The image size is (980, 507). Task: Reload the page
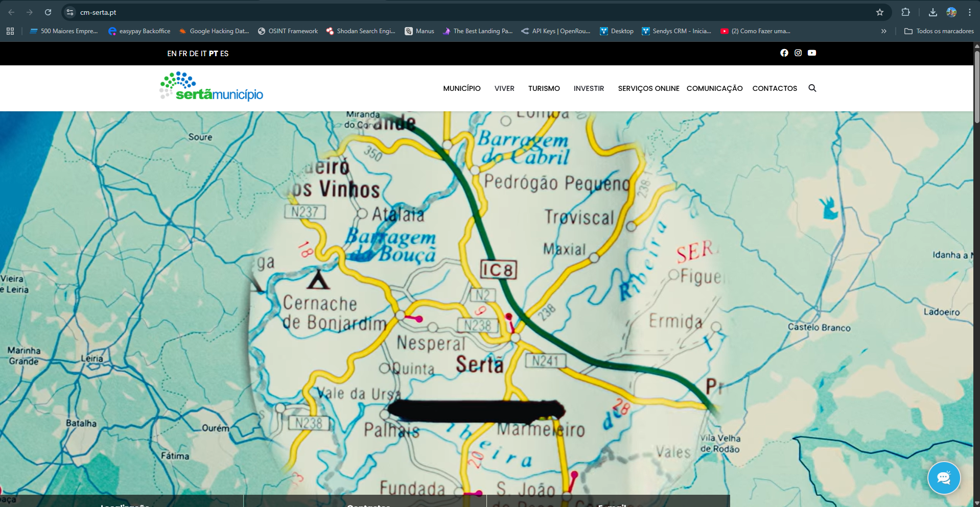click(48, 12)
